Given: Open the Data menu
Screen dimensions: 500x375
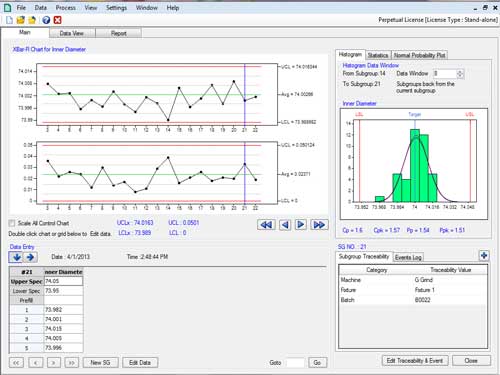Looking at the screenshot, I should pos(40,7).
